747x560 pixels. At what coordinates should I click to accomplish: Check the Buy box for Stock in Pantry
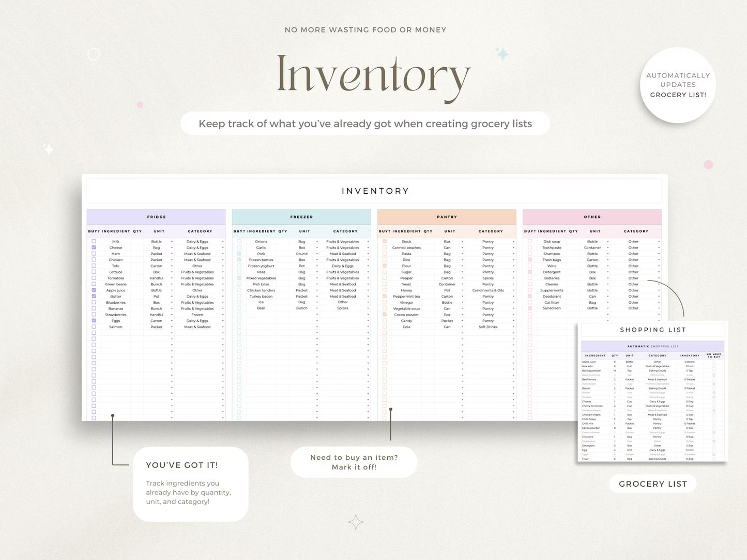(x=385, y=241)
